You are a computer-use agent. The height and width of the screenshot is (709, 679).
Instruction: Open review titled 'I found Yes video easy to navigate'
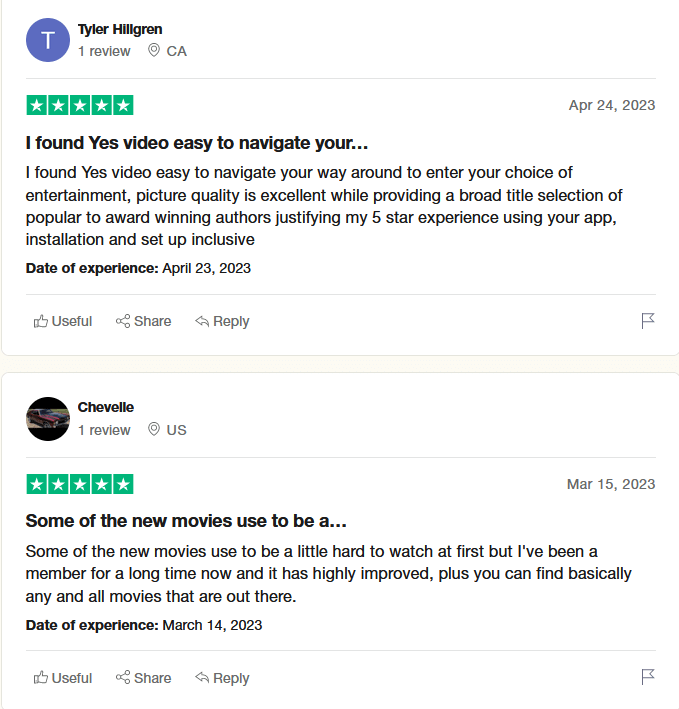pos(197,143)
